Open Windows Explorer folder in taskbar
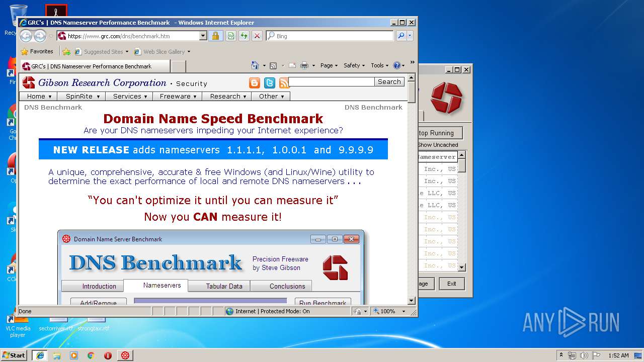The width and height of the screenshot is (644, 362). 57,355
